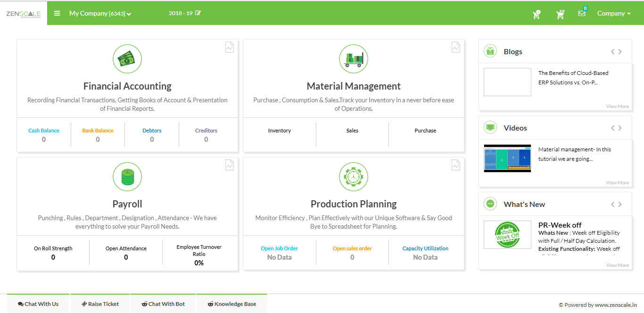The width and height of the screenshot is (644, 313).
Task: Go to previous Videos item
Action: coord(613,128)
